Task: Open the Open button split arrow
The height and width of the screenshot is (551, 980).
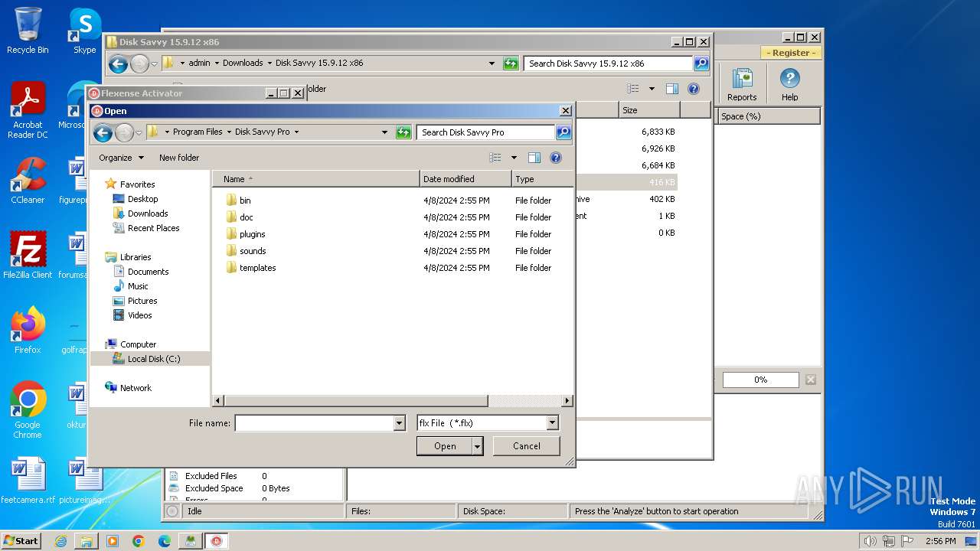Action: (x=478, y=446)
